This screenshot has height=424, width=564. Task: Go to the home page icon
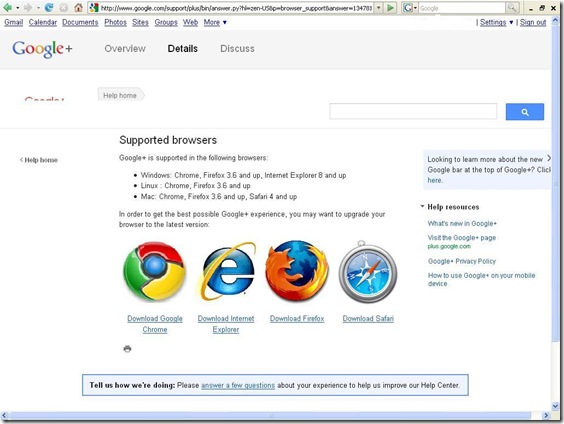(78, 7)
